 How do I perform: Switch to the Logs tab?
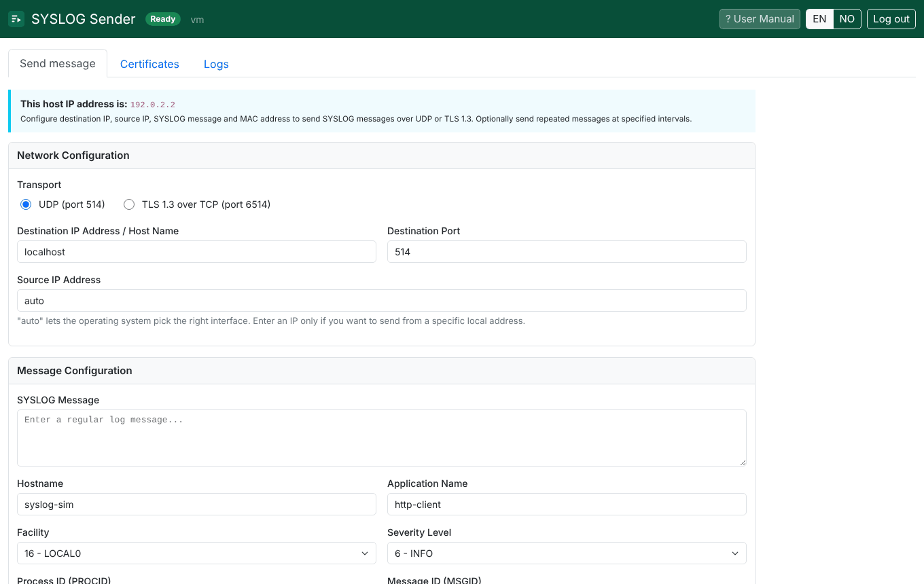(x=216, y=64)
